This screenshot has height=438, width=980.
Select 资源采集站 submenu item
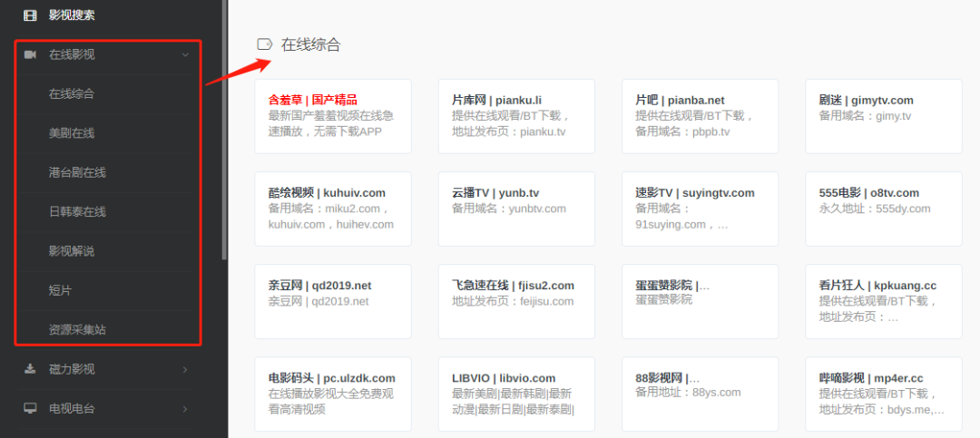click(x=77, y=330)
